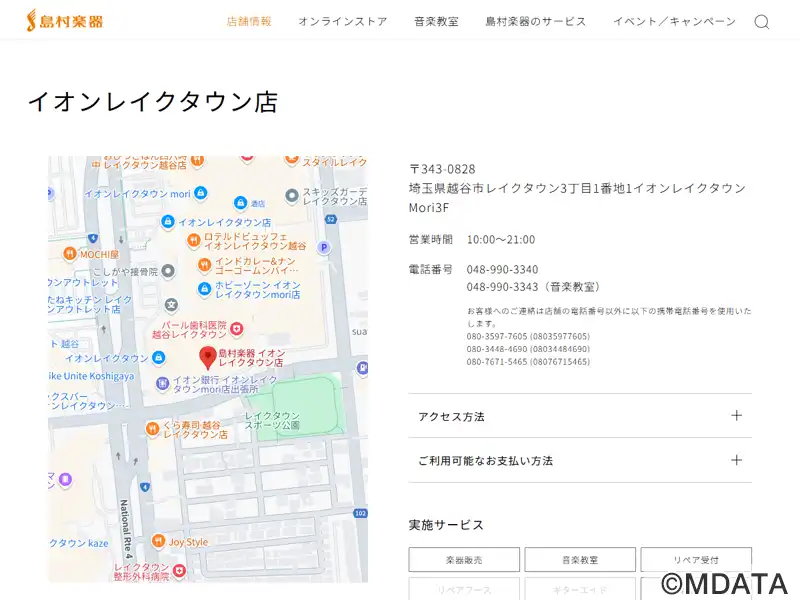Click the 音楽教室 service button

pyautogui.click(x=580, y=560)
